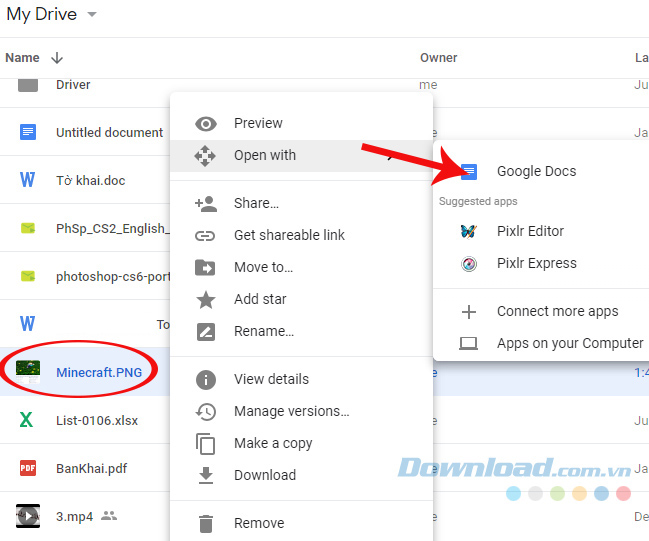Image resolution: width=649 pixels, height=541 pixels.
Task: Select the BanKhai.pdf file name
Action: [91, 469]
